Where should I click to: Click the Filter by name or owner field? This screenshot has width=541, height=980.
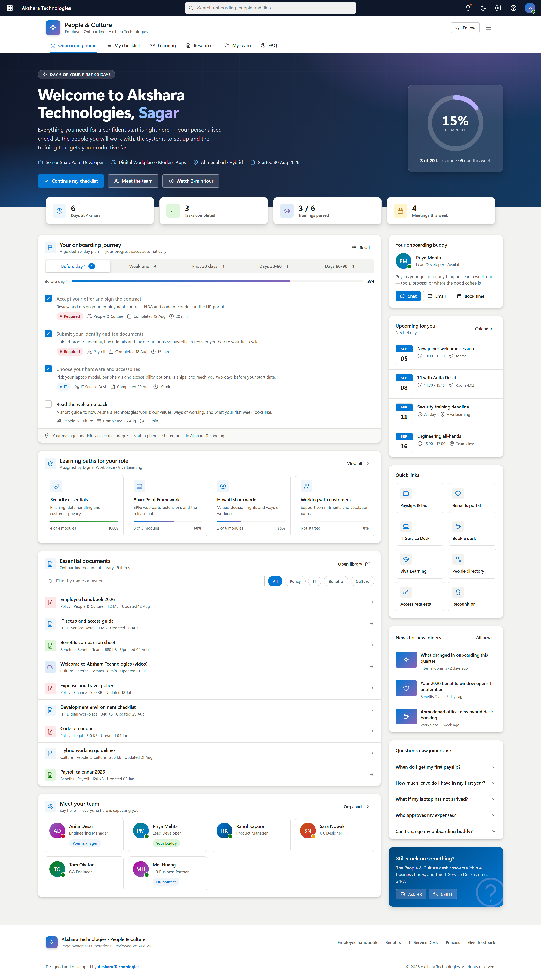155,581
